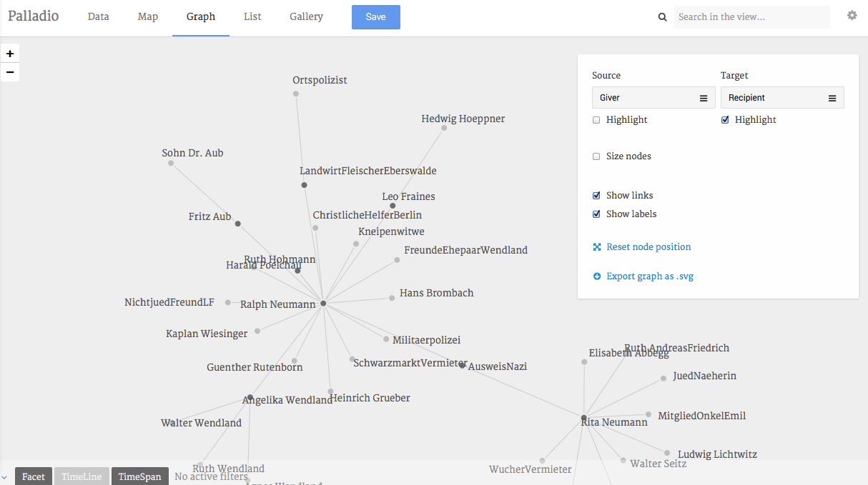Click inside the search field

751,16
